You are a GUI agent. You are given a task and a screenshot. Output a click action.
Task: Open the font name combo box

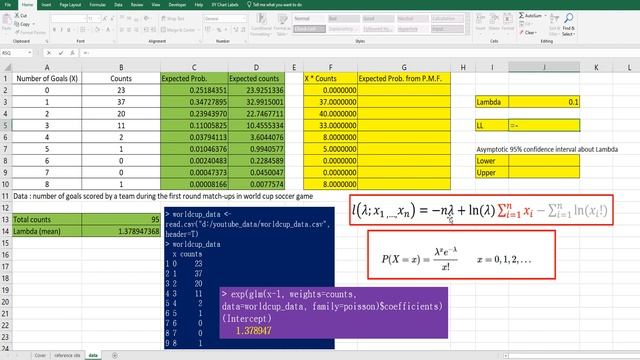[x=68, y=18]
